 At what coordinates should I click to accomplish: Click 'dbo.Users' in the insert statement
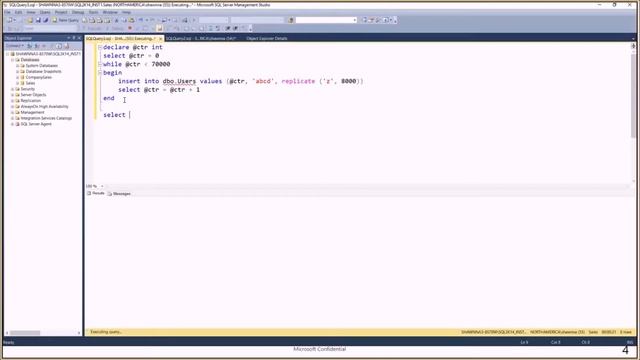pos(179,81)
